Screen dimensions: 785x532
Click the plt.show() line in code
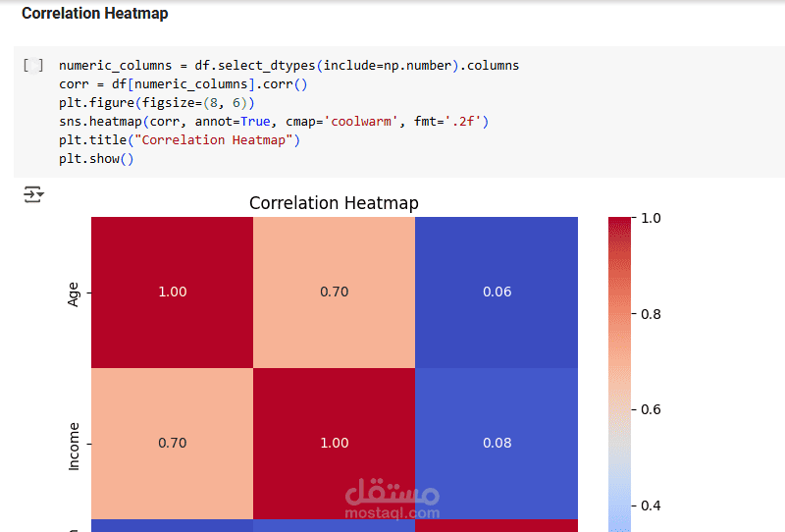pyautogui.click(x=96, y=159)
